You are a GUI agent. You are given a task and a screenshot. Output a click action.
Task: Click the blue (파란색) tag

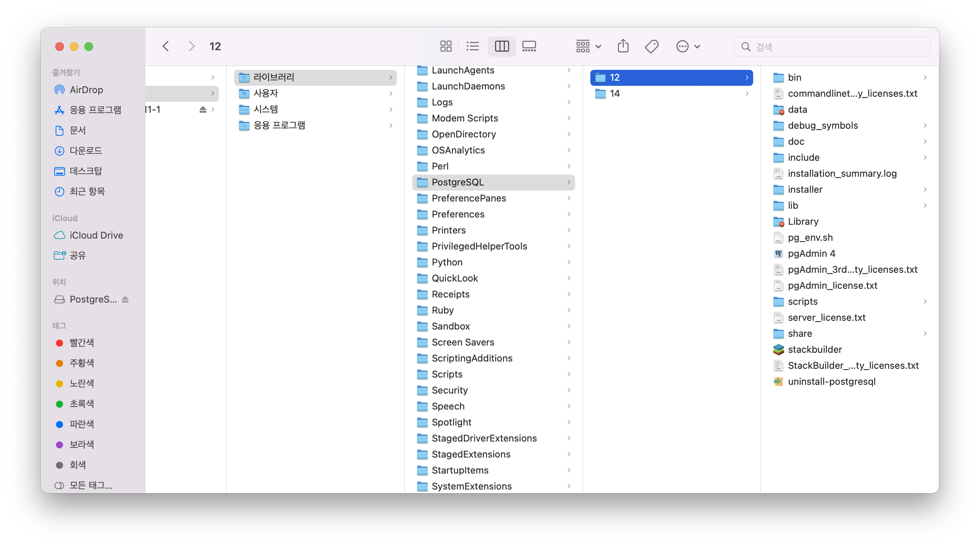81,424
